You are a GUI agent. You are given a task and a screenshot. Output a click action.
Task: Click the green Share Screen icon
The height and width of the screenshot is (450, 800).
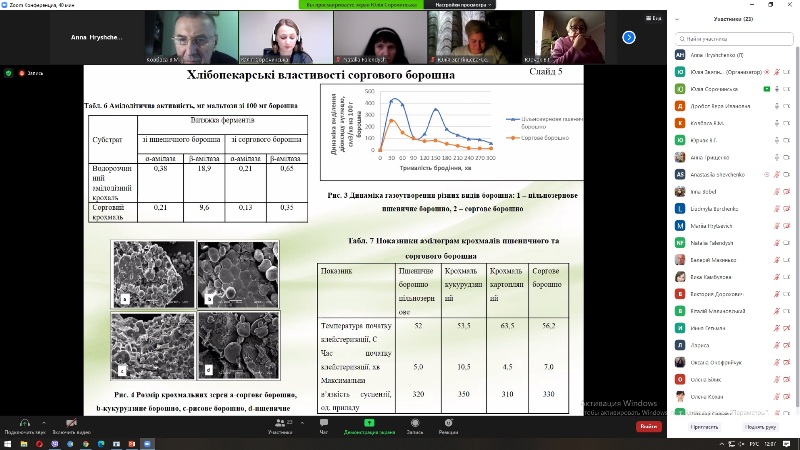click(x=369, y=423)
